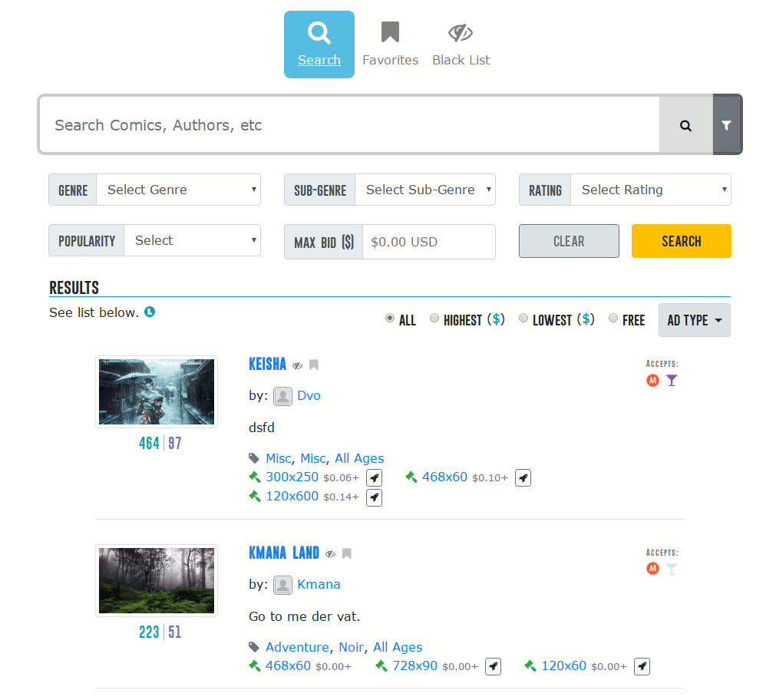Viewport: 776px width, 700px height.
Task: Click rocket icon next to Keisha 300x250
Action: click(x=374, y=477)
